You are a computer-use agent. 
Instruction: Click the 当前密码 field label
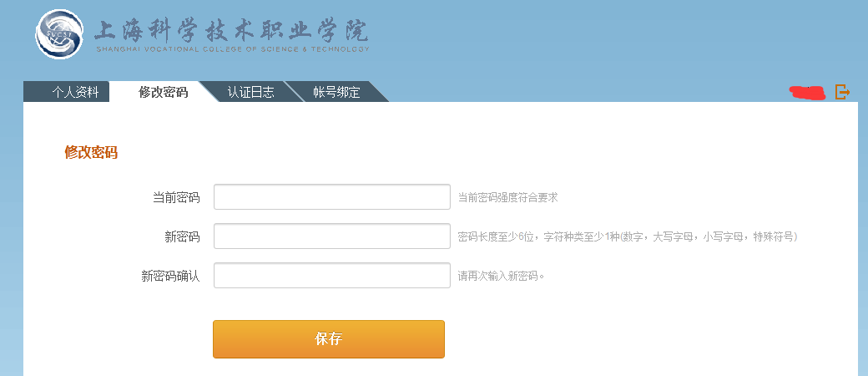176,198
